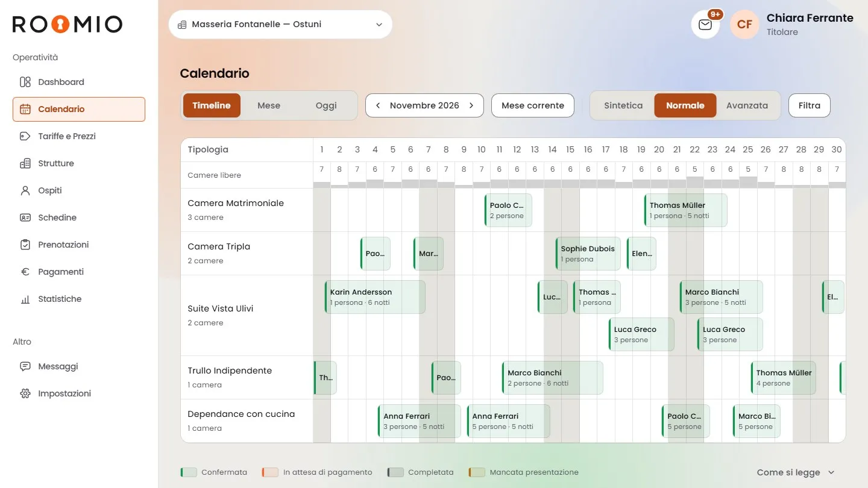Expand the Come si legge section

[796, 472]
